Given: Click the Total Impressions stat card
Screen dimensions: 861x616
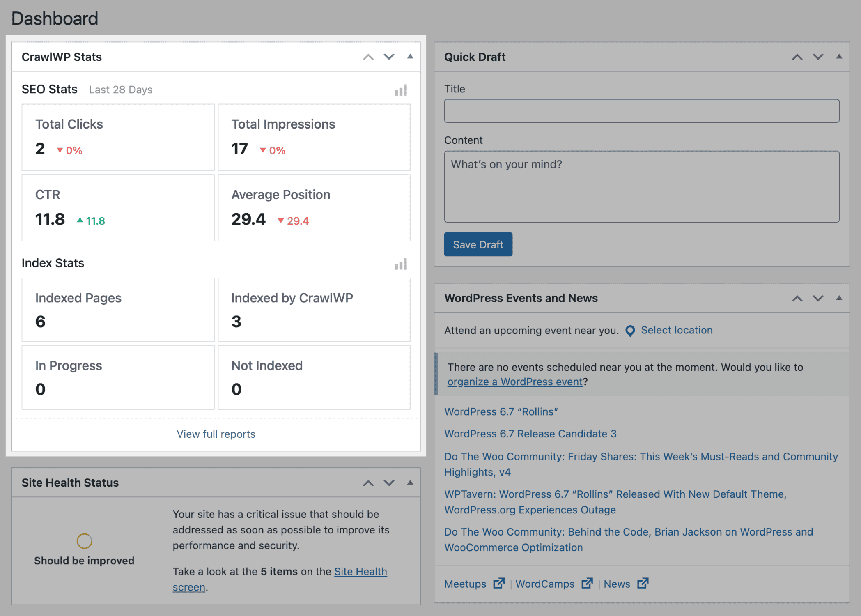Looking at the screenshot, I should (x=314, y=137).
